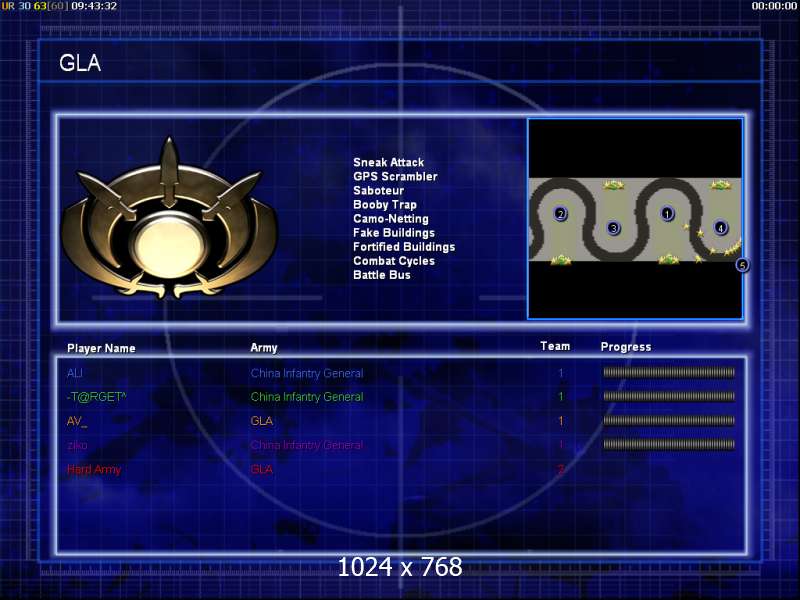Click the 'Progress' column header

(626, 347)
